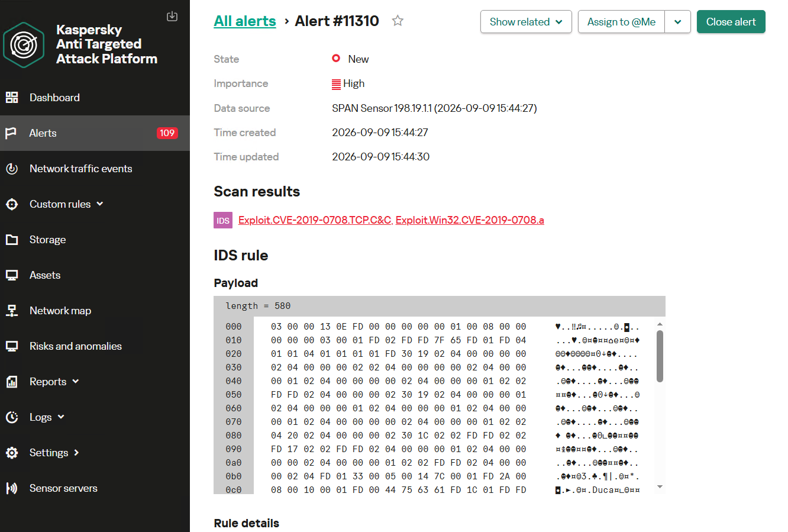Click the Alert #11310 title

click(337, 21)
